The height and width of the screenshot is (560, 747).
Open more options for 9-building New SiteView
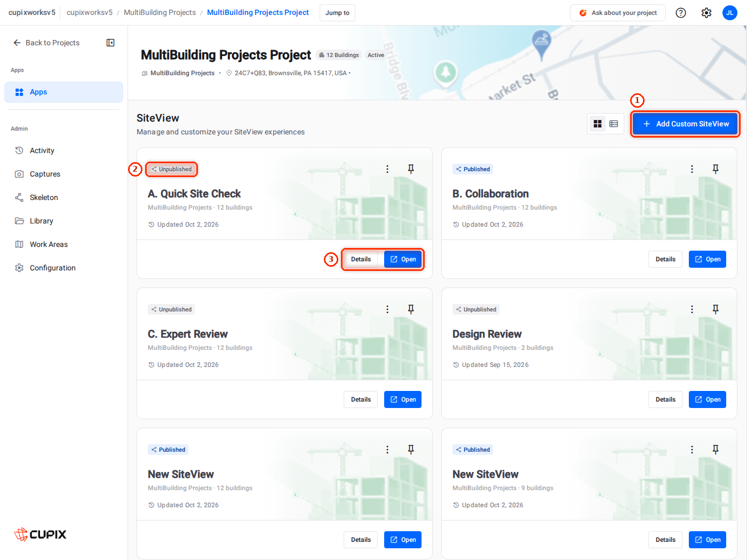coord(692,450)
